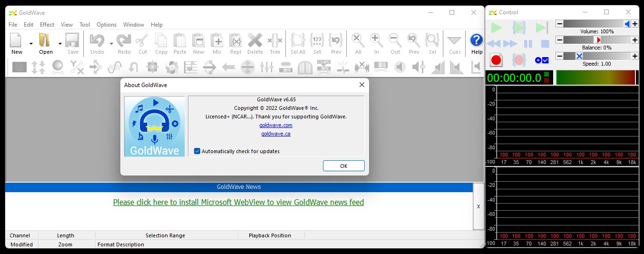Screen dimensions: 644x254
Task: Click the left arrow effect icon
Action: 229,68
